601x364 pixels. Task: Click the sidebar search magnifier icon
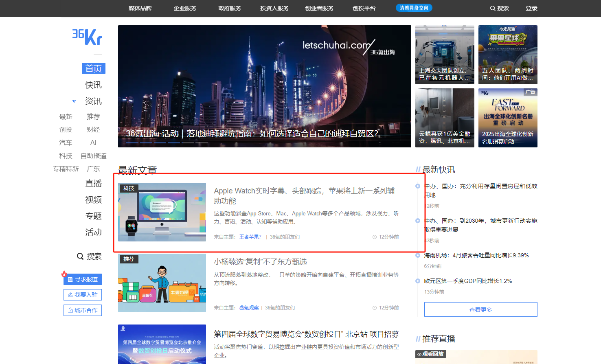click(80, 257)
